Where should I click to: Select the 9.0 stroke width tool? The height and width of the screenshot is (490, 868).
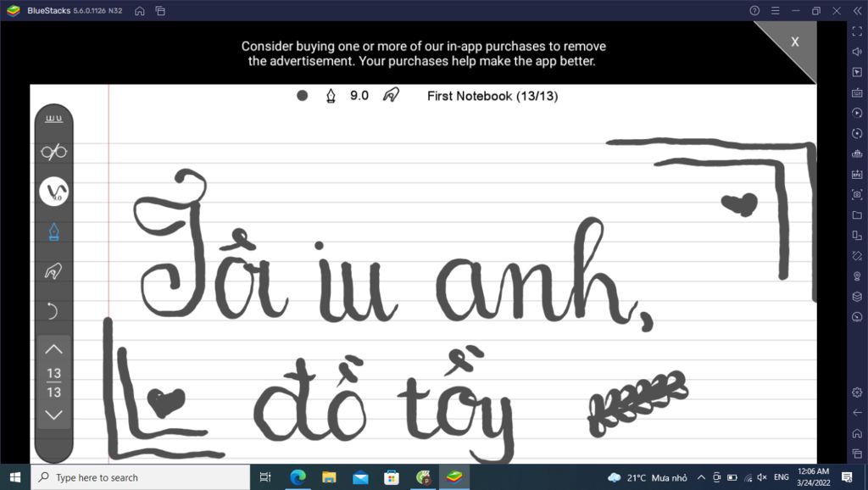tap(53, 192)
